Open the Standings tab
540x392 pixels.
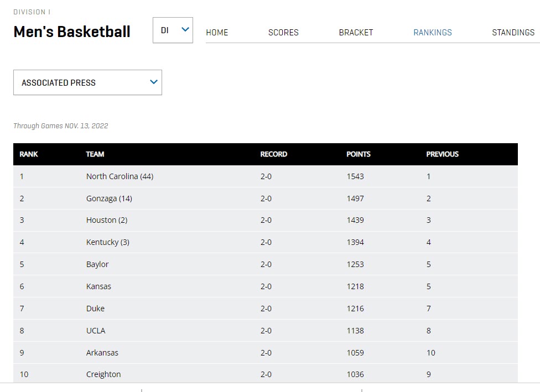pos(513,33)
